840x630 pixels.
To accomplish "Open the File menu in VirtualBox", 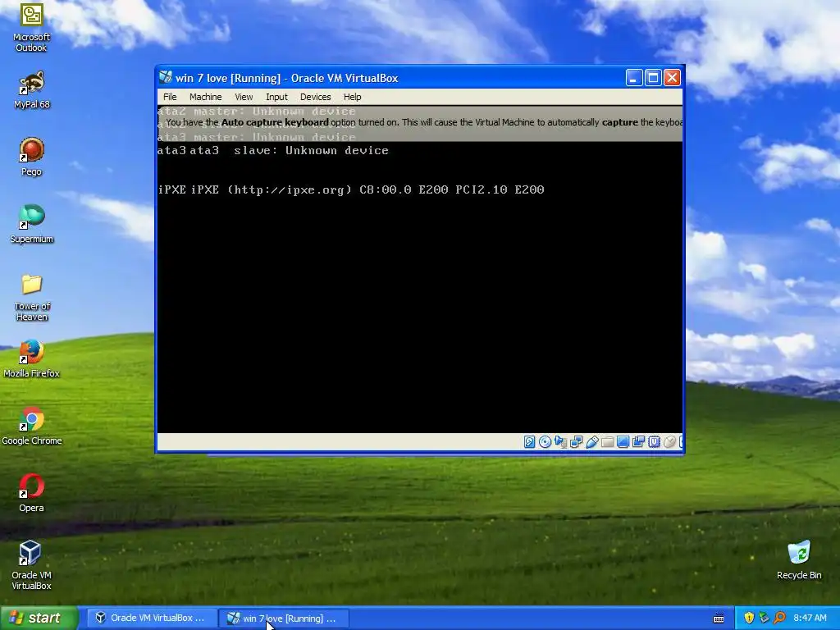I will (170, 97).
